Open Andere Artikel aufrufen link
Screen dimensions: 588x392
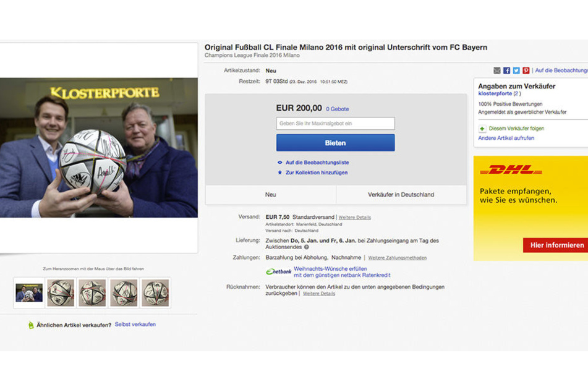(506, 138)
